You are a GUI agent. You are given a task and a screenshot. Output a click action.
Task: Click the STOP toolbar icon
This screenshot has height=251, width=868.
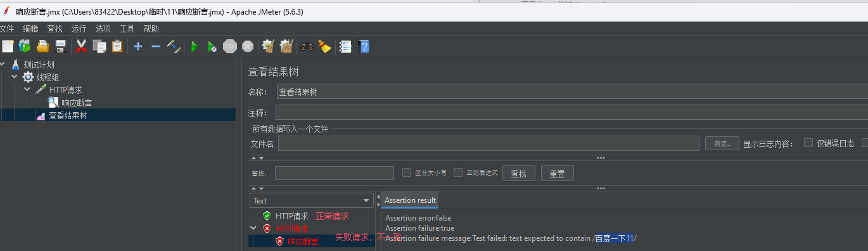point(230,46)
